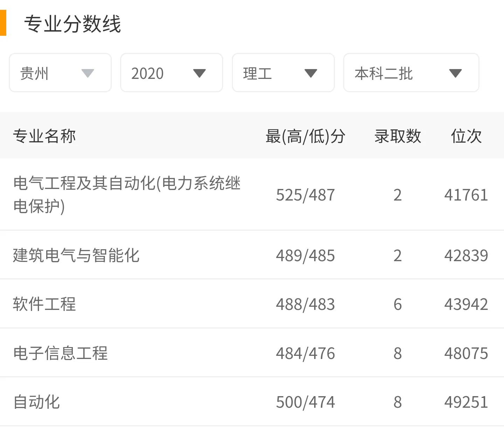Image resolution: width=504 pixels, height=427 pixels.
Task: Click the 录取数 column header
Action: pyautogui.click(x=398, y=136)
